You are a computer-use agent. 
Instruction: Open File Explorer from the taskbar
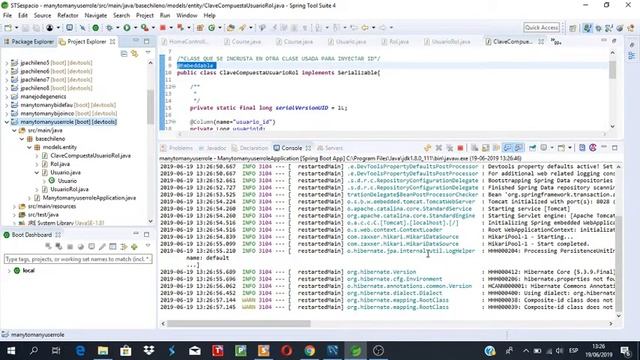point(103,351)
